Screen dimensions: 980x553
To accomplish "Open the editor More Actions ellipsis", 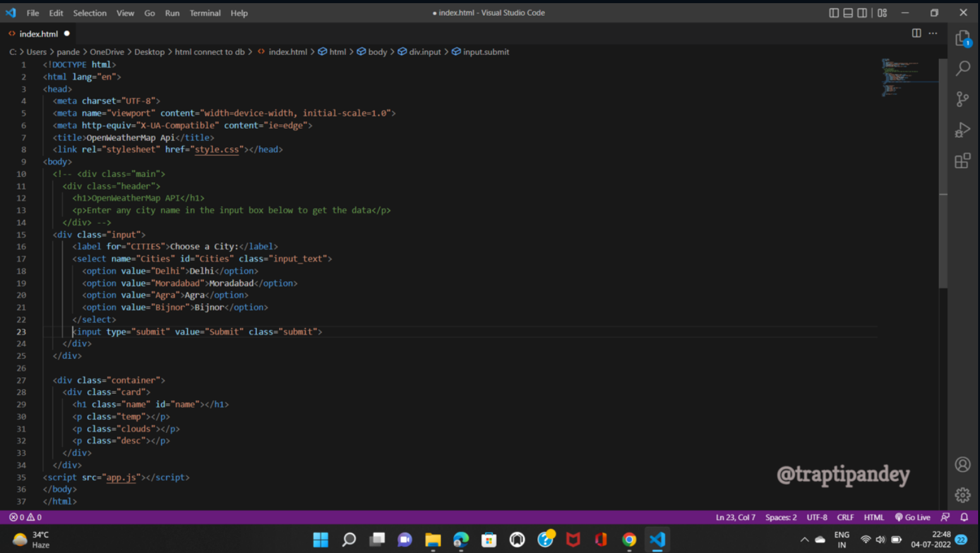I will tap(933, 33).
